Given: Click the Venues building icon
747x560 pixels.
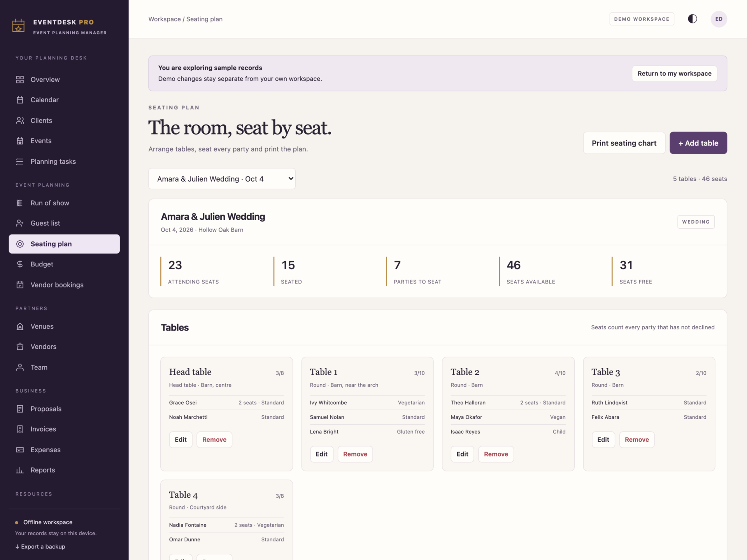Looking at the screenshot, I should [20, 327].
